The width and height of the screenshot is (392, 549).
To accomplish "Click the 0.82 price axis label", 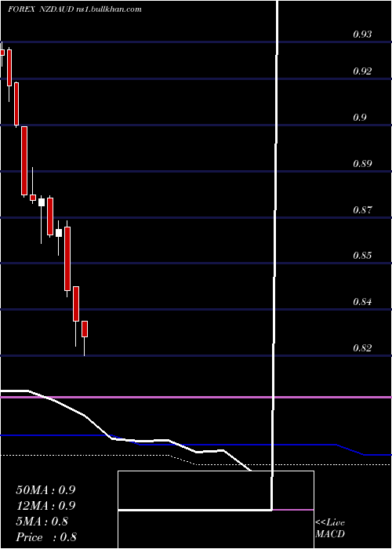I will [362, 347].
